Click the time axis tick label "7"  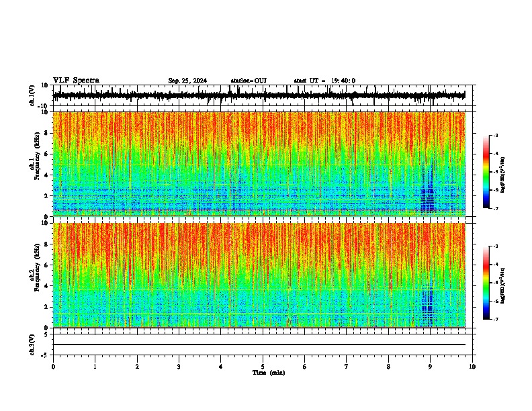(347, 367)
